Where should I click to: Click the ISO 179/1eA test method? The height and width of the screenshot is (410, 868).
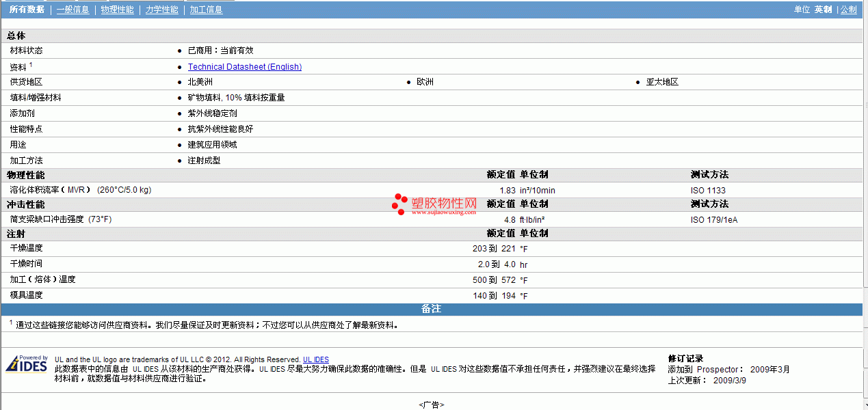coord(714,220)
